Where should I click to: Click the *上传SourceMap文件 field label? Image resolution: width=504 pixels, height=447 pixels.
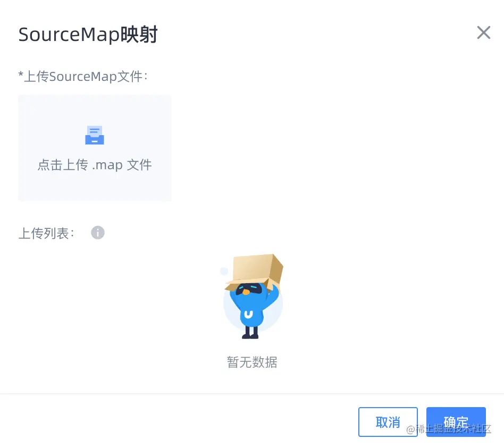pyautogui.click(x=83, y=77)
